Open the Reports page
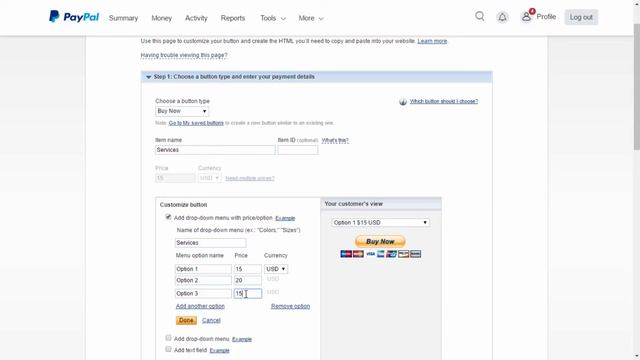Image resolution: width=640 pixels, height=360 pixels. point(233,18)
